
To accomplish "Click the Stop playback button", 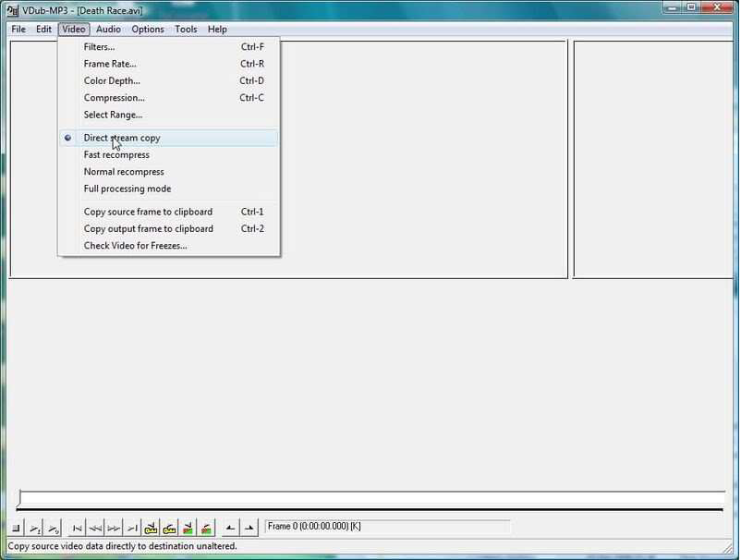I will (16, 529).
